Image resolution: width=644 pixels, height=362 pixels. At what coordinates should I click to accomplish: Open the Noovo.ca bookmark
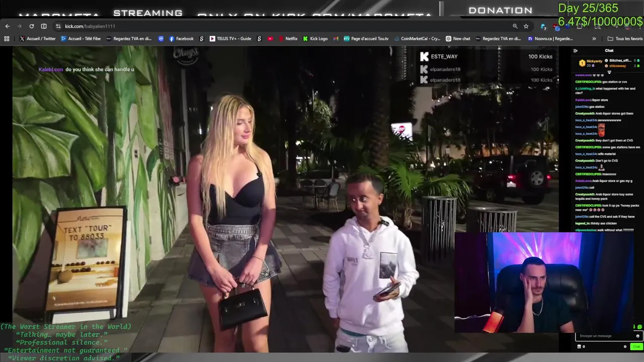click(x=550, y=39)
